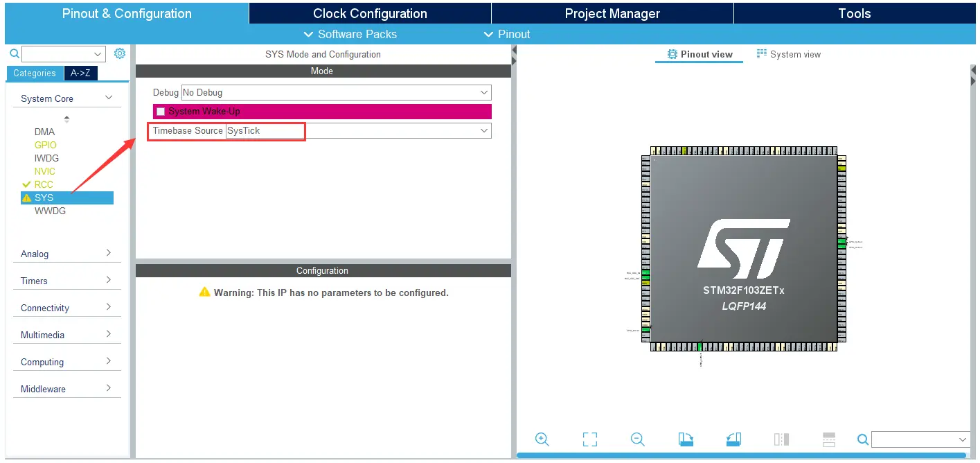Screen dimensions: 980x463
Task: Select WWDG in System Core
Action: (x=50, y=211)
